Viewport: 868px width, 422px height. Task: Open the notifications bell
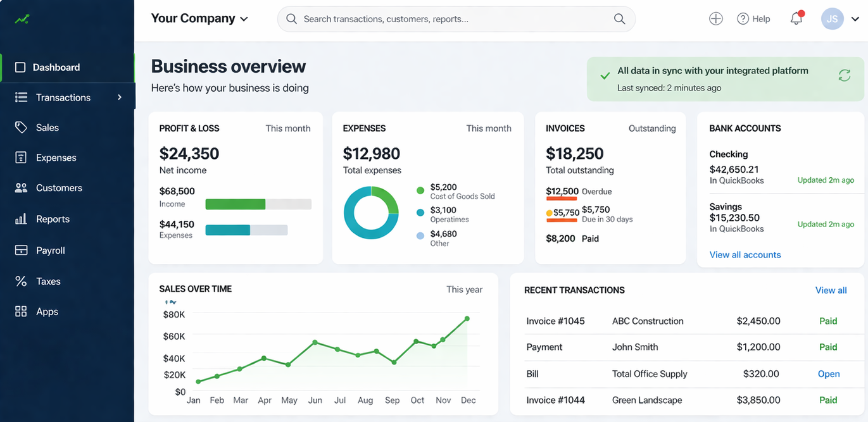click(x=796, y=19)
